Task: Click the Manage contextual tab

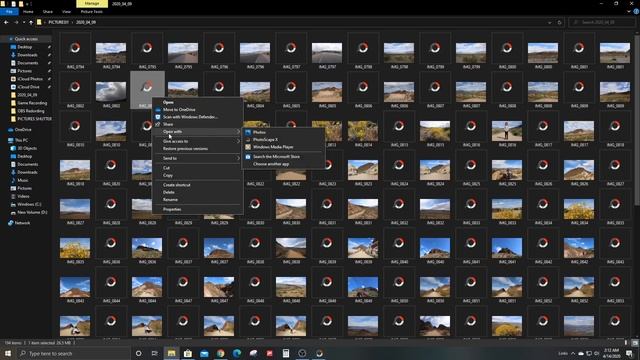Action: [x=92, y=3]
